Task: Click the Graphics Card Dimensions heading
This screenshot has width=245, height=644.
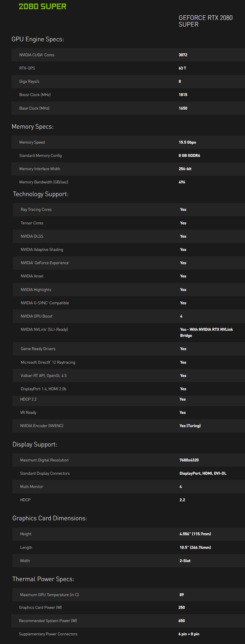Action: [x=50, y=518]
